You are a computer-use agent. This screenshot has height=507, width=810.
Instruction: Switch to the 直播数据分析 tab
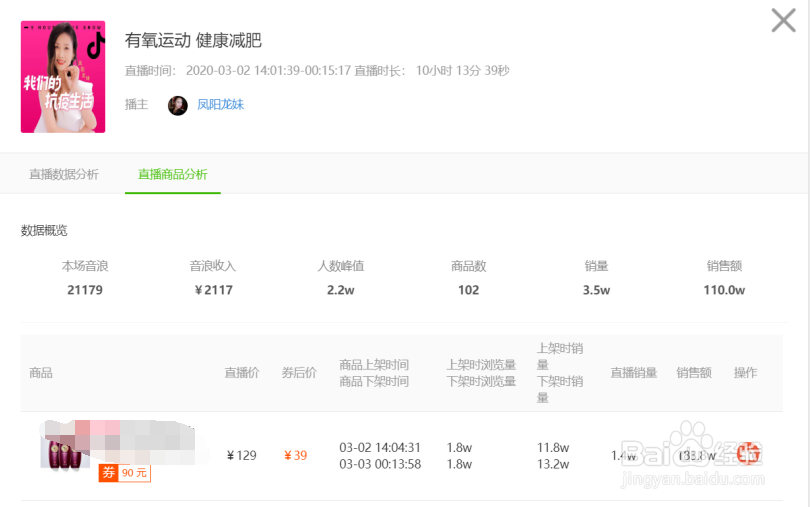click(64, 174)
